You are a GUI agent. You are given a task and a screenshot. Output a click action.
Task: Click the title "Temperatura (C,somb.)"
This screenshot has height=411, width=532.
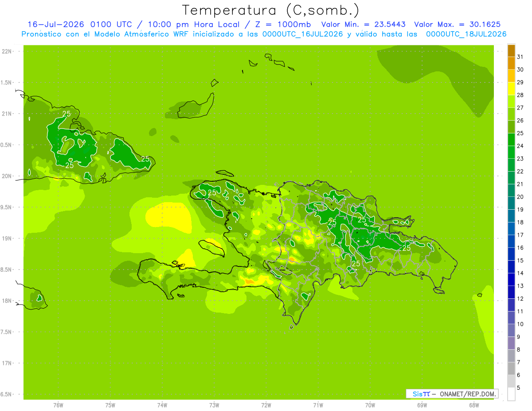pyautogui.click(x=271, y=10)
